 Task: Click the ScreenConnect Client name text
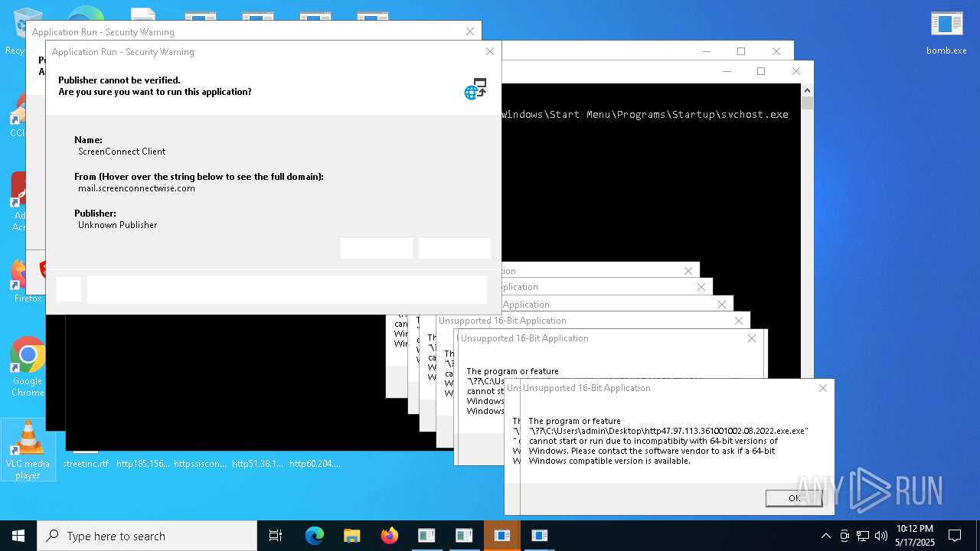coord(122,152)
